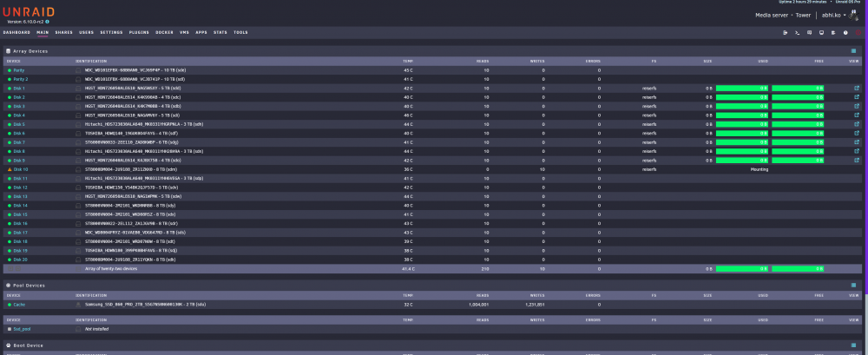This screenshot has height=355, width=868.
Task: Browse Disk 3 via View icon
Action: 857,106
